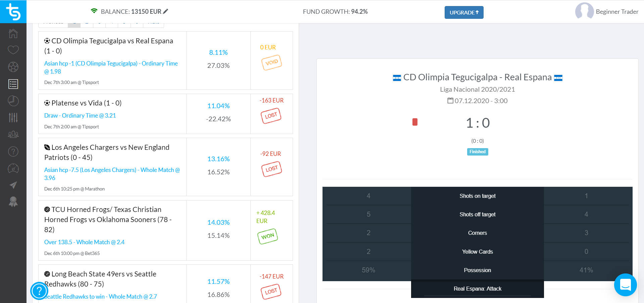Click the blue help circle button
Screen dimensions: 644x303
tap(39, 291)
